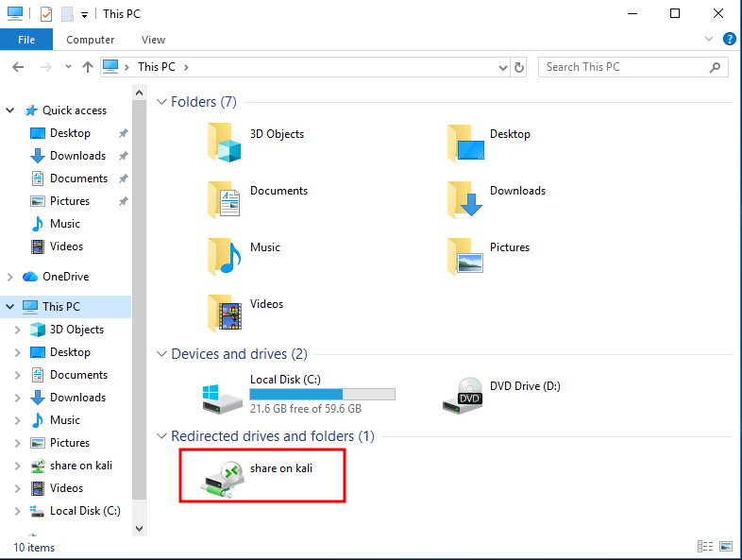742x560 pixels.
Task: Click navigation pane scroll down arrow
Action: pos(139,529)
